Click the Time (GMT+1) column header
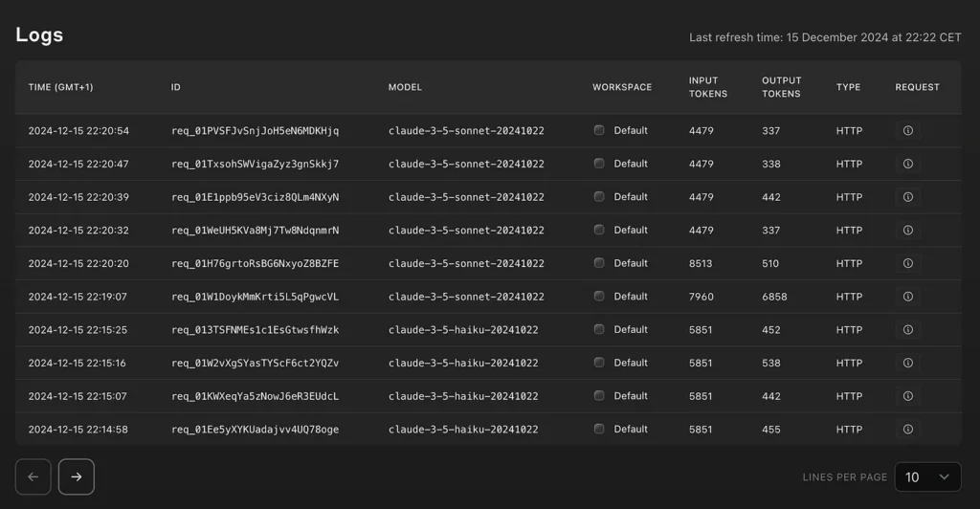Screen dimensions: 980x509 (61, 87)
